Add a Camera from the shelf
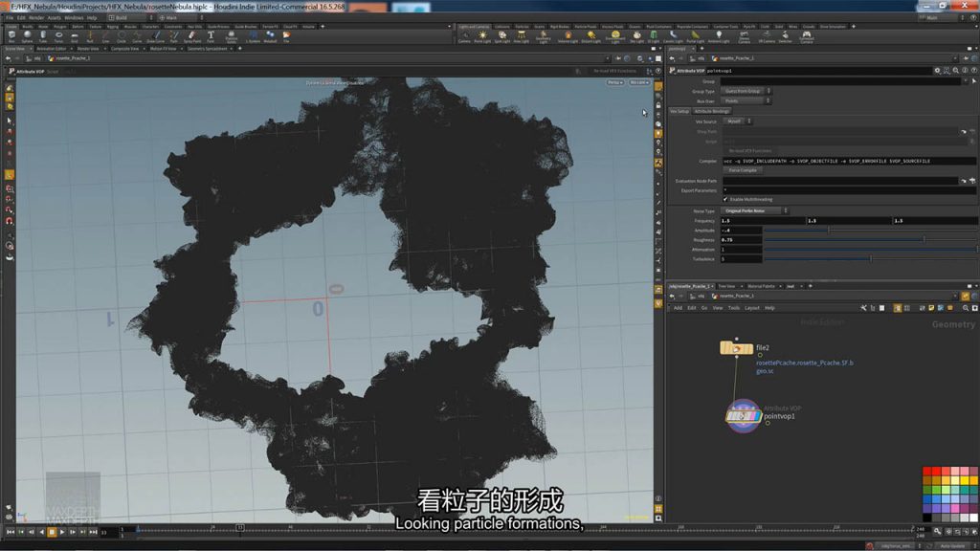 [x=464, y=37]
